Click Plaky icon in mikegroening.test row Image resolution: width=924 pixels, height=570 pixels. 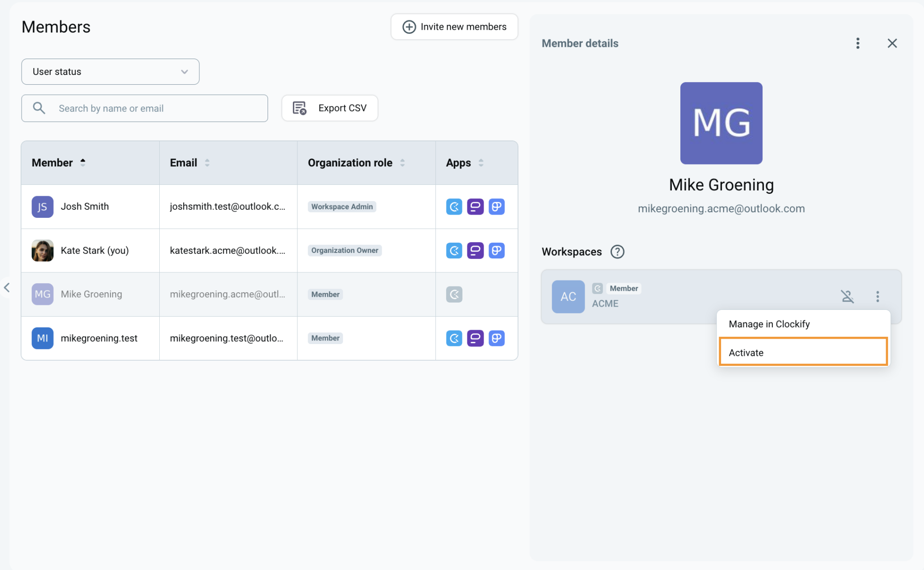496,338
